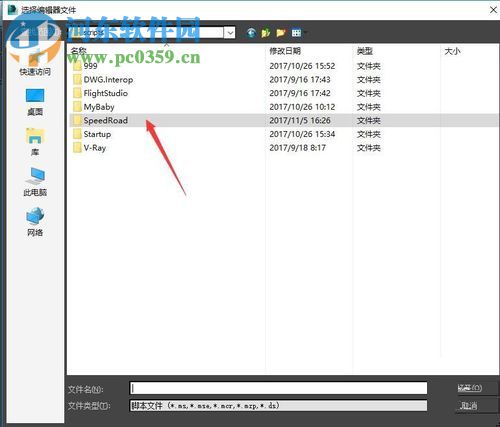Select the FlightStudio folder icon

point(77,93)
